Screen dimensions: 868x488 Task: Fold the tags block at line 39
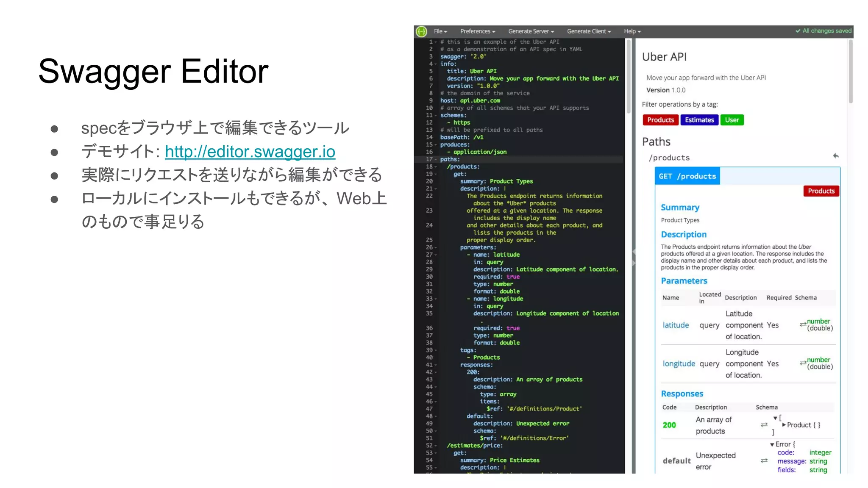(436, 350)
